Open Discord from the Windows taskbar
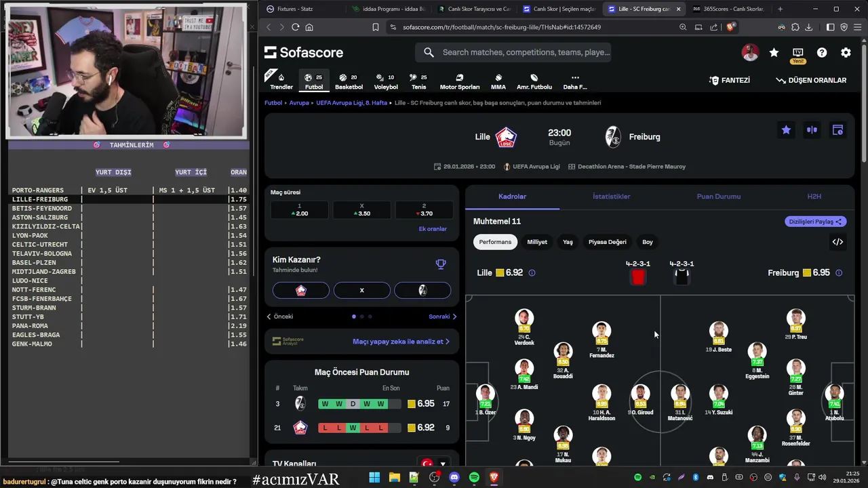Screen dimensions: 868x488 tap(454, 477)
